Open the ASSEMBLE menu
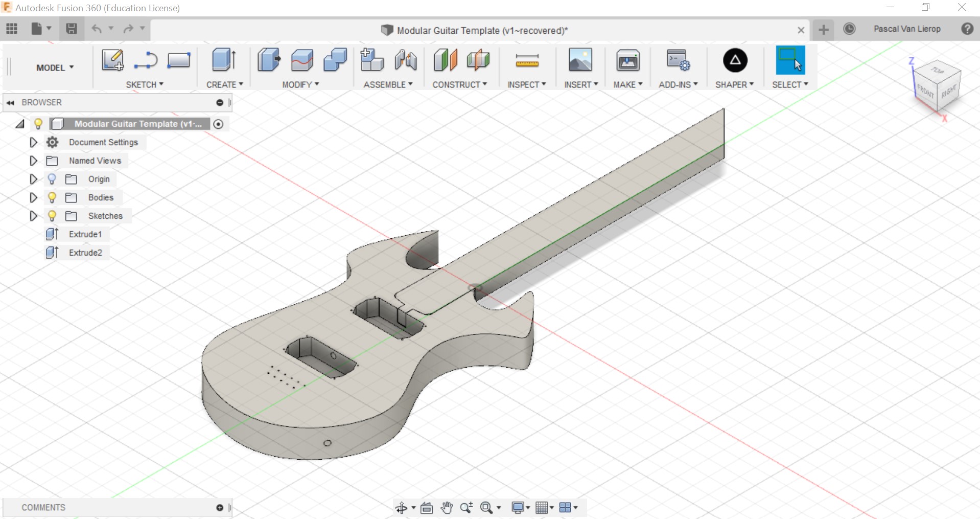Image resolution: width=980 pixels, height=519 pixels. point(388,84)
